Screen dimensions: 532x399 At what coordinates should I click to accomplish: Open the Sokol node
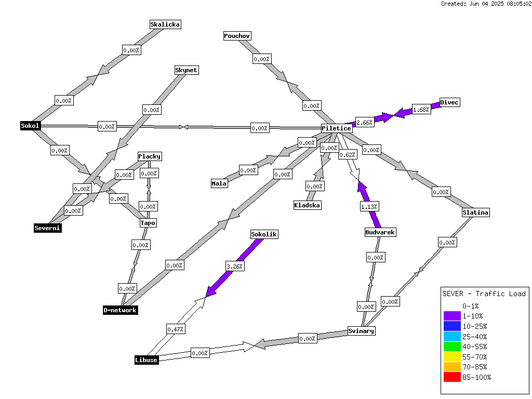point(30,126)
